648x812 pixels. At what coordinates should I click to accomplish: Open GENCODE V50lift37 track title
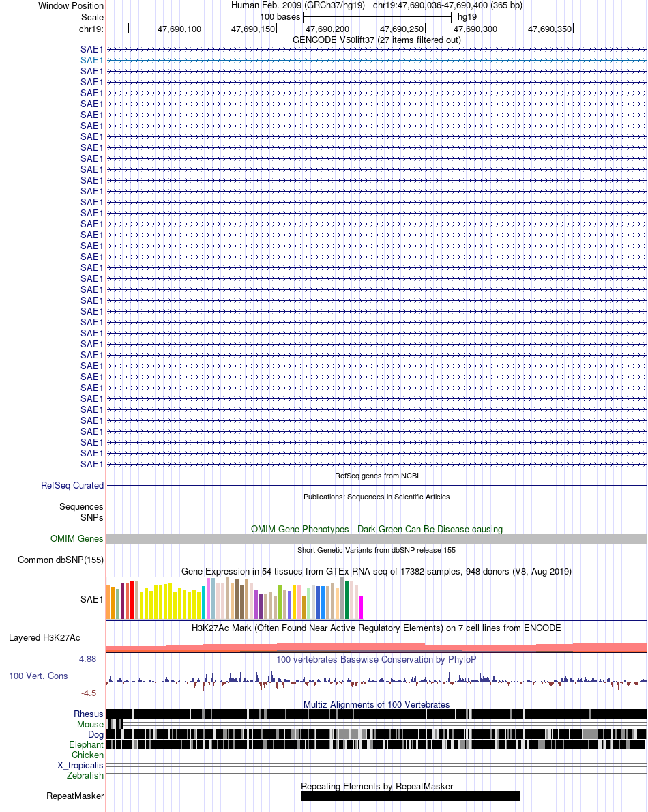[x=377, y=40]
